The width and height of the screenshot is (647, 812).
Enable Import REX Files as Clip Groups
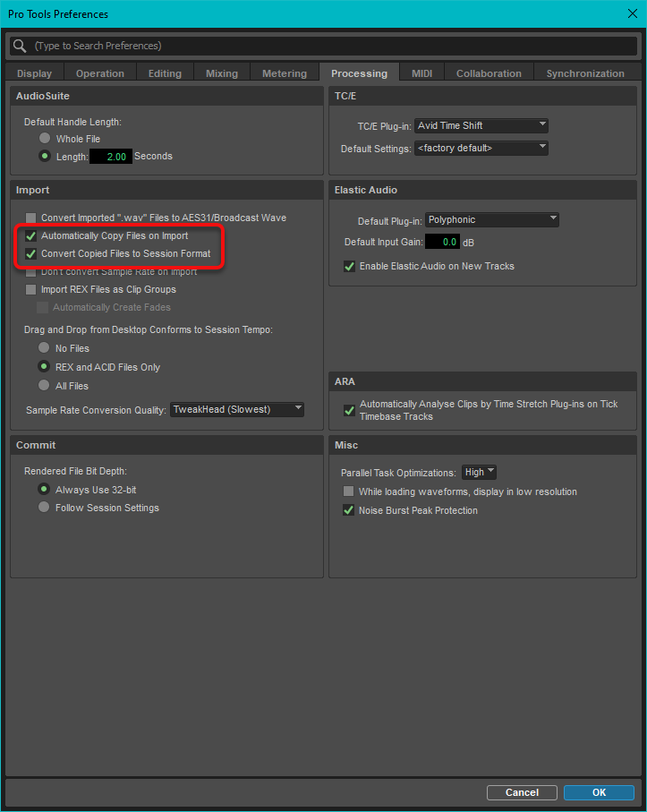click(x=31, y=290)
